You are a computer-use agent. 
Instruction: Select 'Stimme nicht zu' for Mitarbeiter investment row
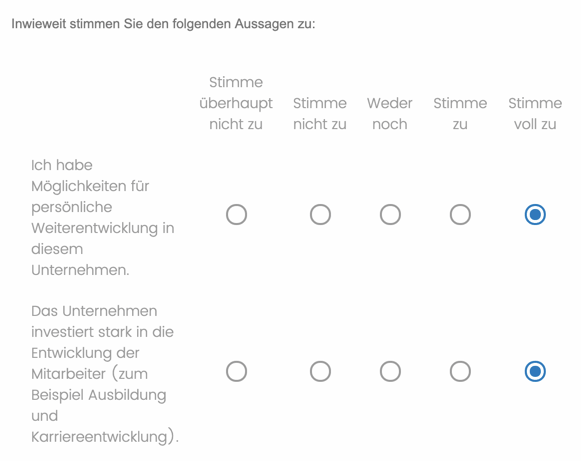coord(320,371)
